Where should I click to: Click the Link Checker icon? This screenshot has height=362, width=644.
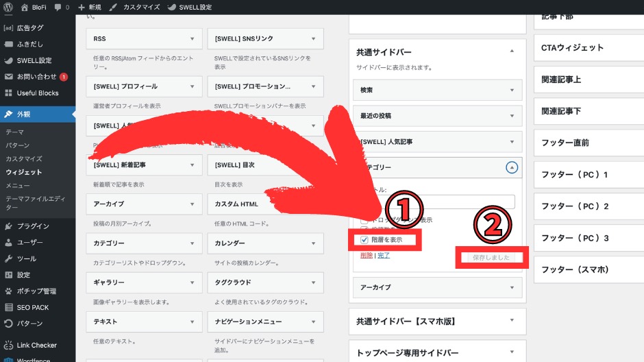coord(8,345)
